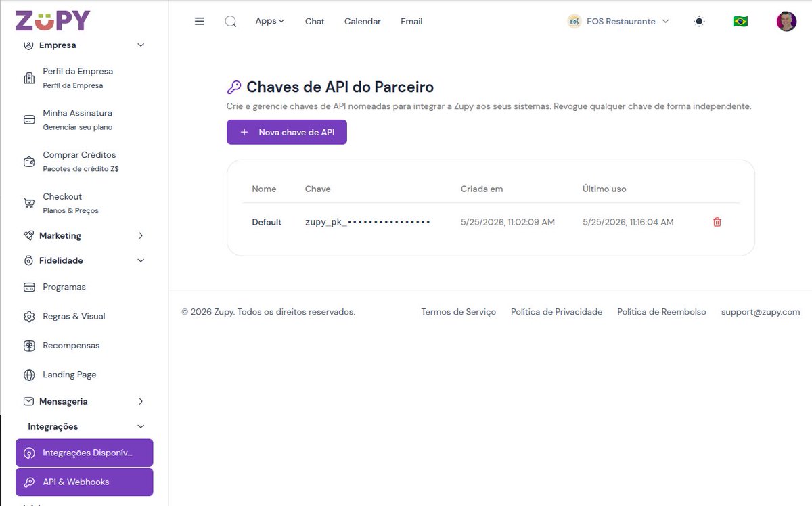812x506 pixels.
Task: Click the Nome column header
Action: point(264,189)
